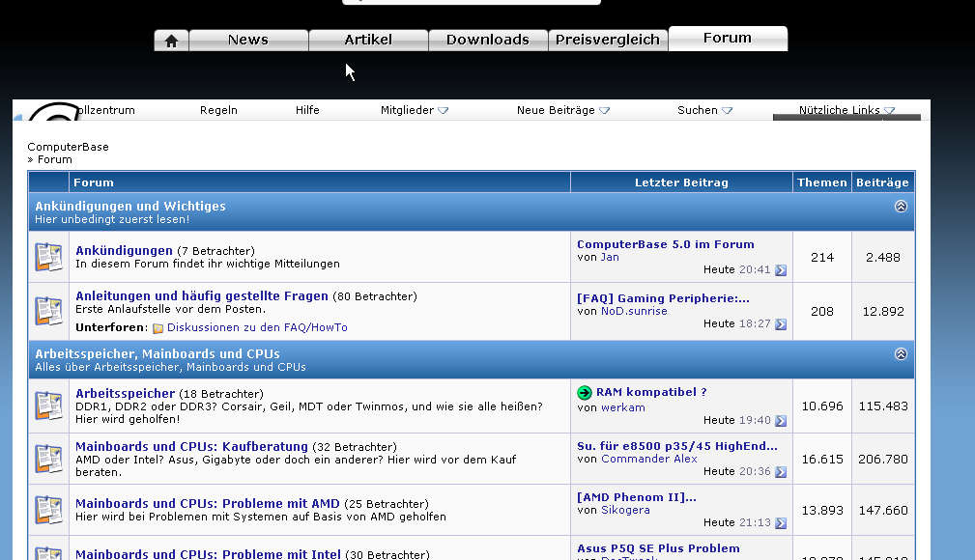This screenshot has width=975, height=560.
Task: Click the ComputerBase breadcrumb text
Action: [68, 147]
